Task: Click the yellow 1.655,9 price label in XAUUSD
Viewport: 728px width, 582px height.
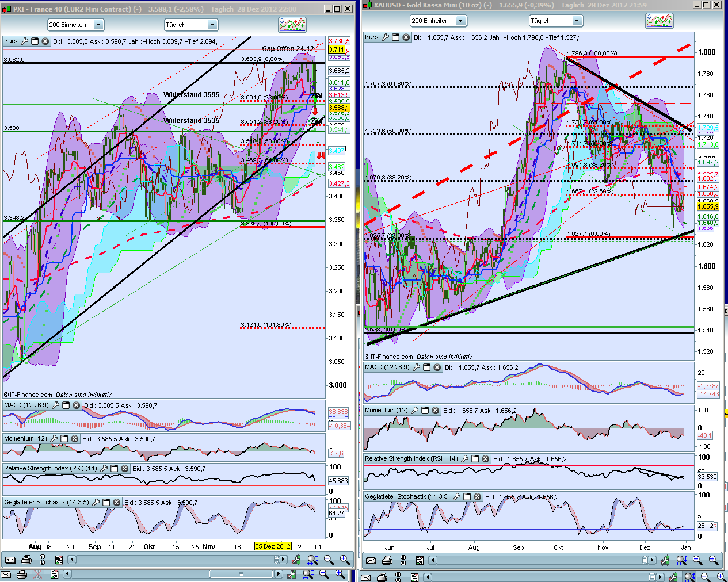Action: coord(708,206)
